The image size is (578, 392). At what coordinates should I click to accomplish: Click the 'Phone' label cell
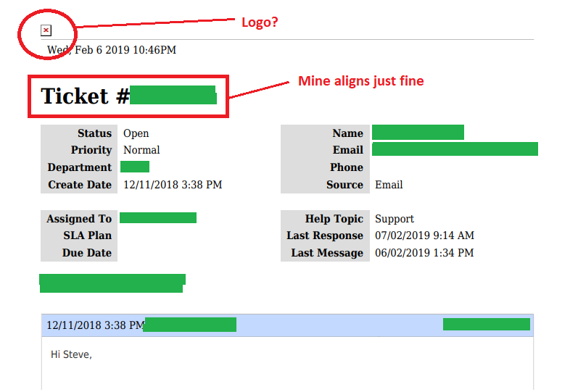(x=325, y=167)
